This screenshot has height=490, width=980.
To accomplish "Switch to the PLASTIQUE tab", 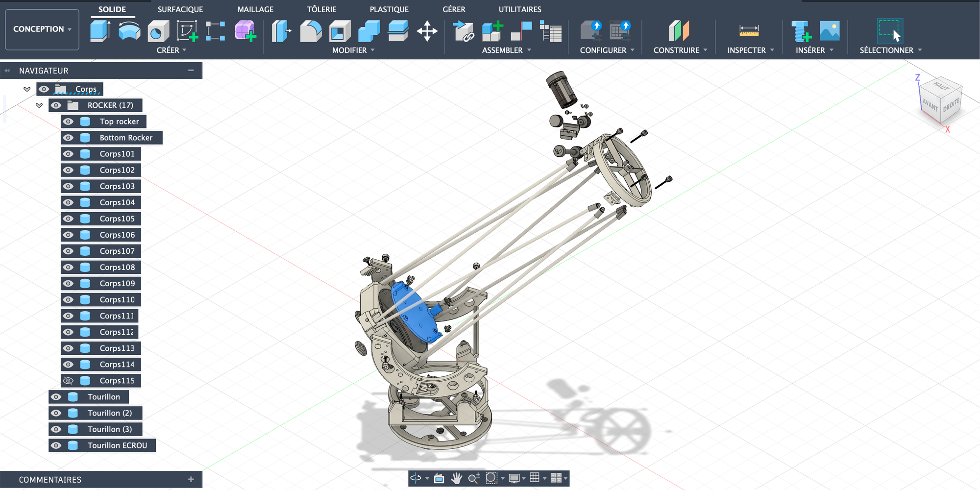I will point(389,9).
